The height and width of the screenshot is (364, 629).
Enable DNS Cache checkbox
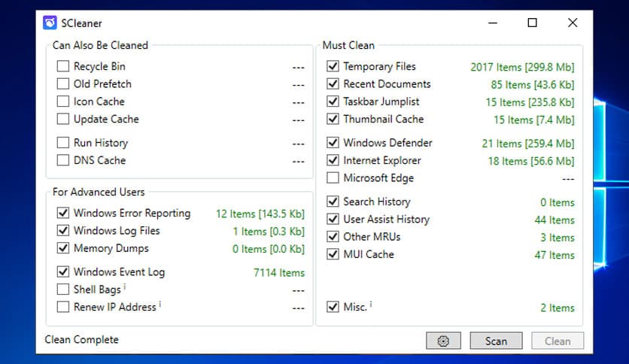click(x=63, y=160)
